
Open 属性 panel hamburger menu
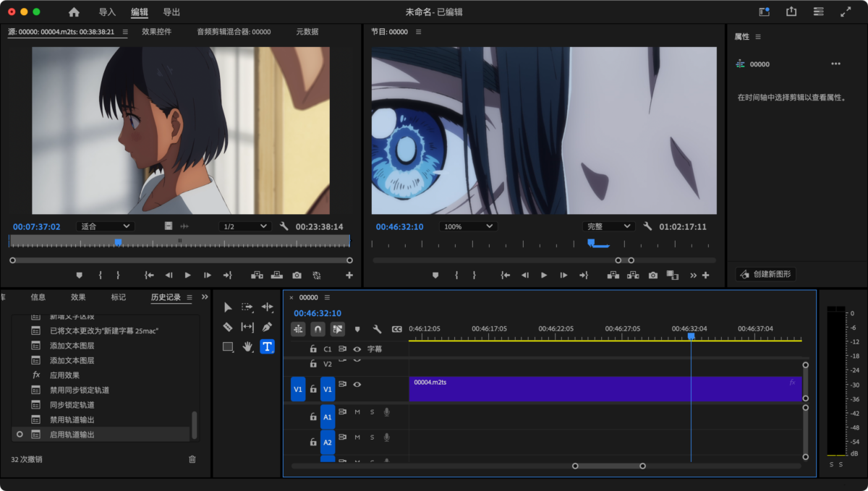click(758, 36)
